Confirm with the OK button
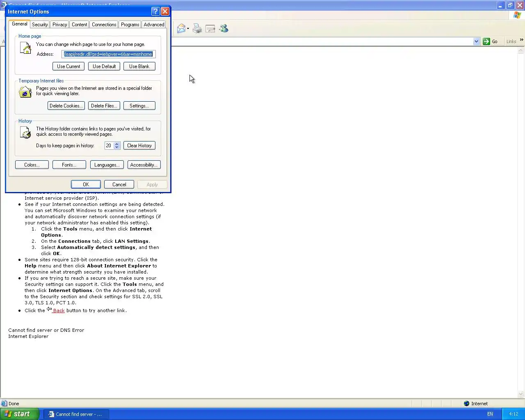Screen dimensions: 525x420 tap(86, 185)
